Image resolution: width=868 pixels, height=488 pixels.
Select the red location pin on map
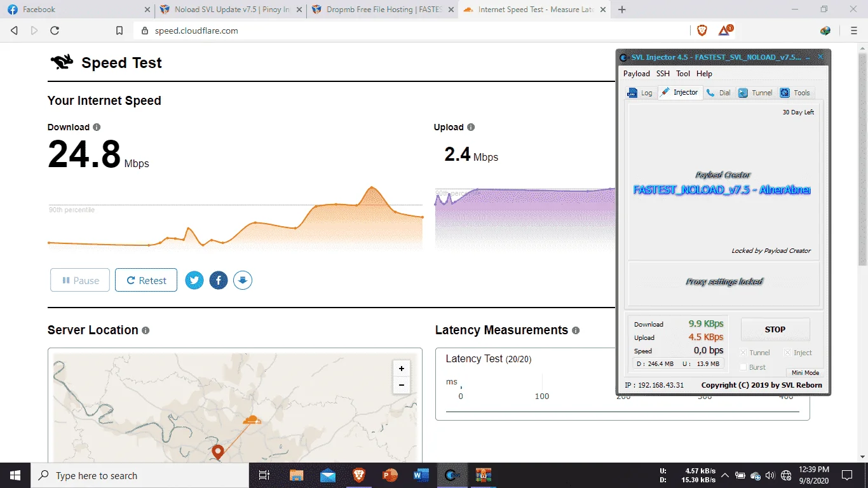click(x=218, y=452)
